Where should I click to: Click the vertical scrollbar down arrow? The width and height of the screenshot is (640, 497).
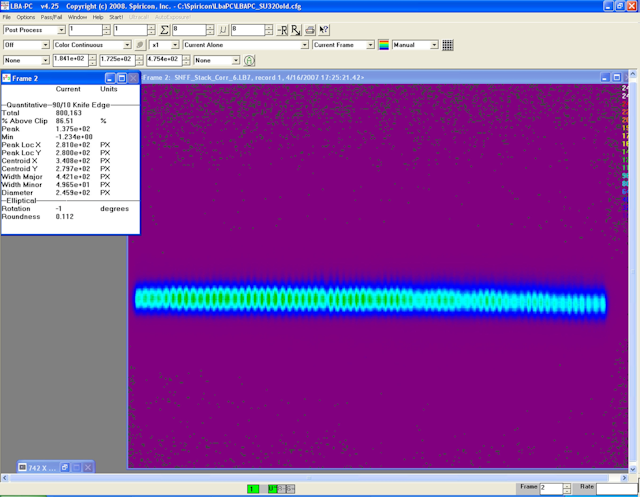(x=633, y=469)
